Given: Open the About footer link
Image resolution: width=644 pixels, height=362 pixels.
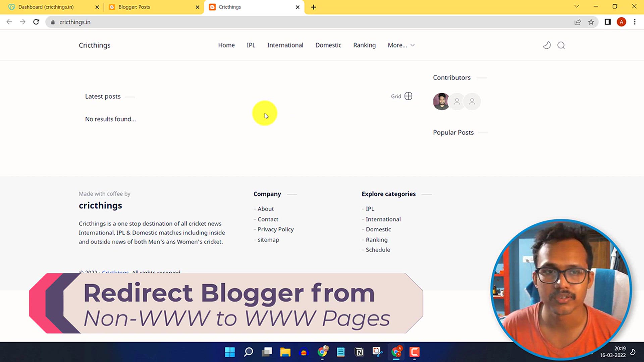Looking at the screenshot, I should click(266, 209).
